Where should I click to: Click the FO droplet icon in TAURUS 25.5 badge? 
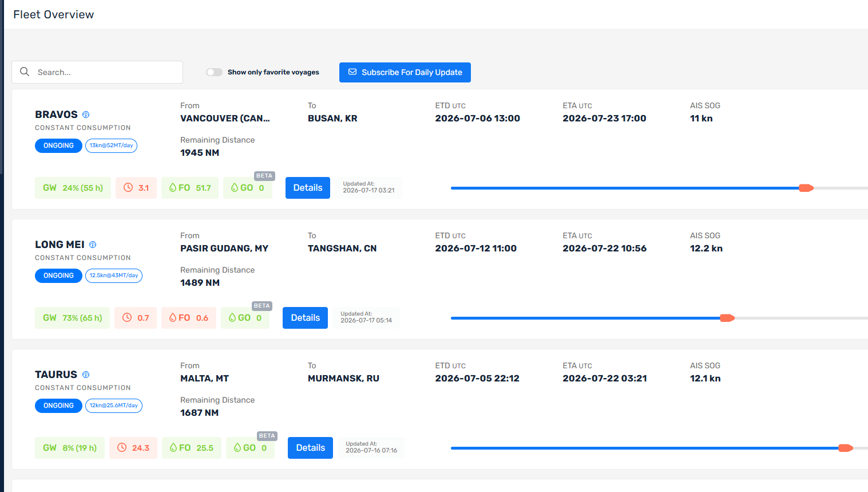(173, 448)
